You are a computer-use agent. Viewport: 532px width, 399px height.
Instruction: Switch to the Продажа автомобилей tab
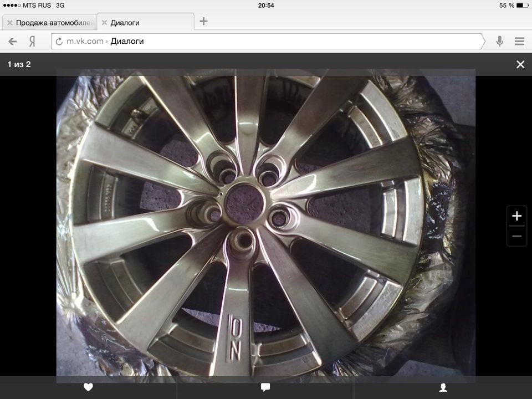tap(49, 23)
